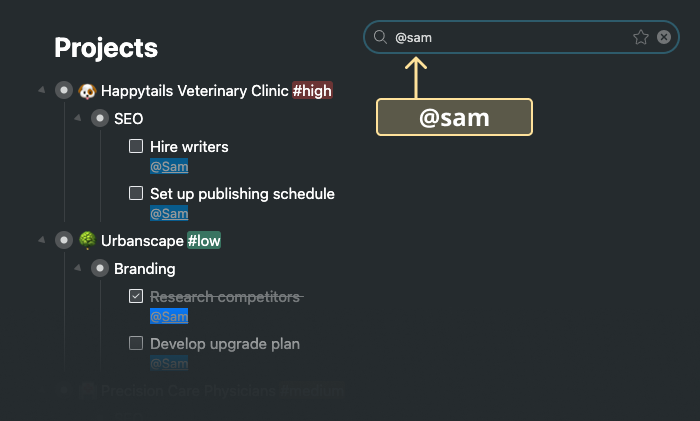Check the Hire writers checkbox
The height and width of the screenshot is (421, 700).
136,146
